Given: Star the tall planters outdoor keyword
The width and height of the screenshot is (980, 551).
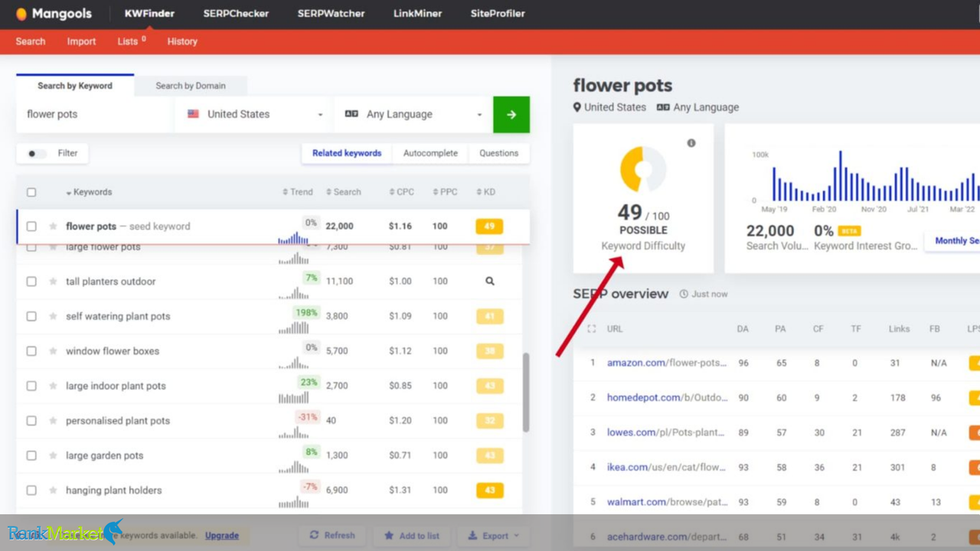Looking at the screenshot, I should click(53, 282).
